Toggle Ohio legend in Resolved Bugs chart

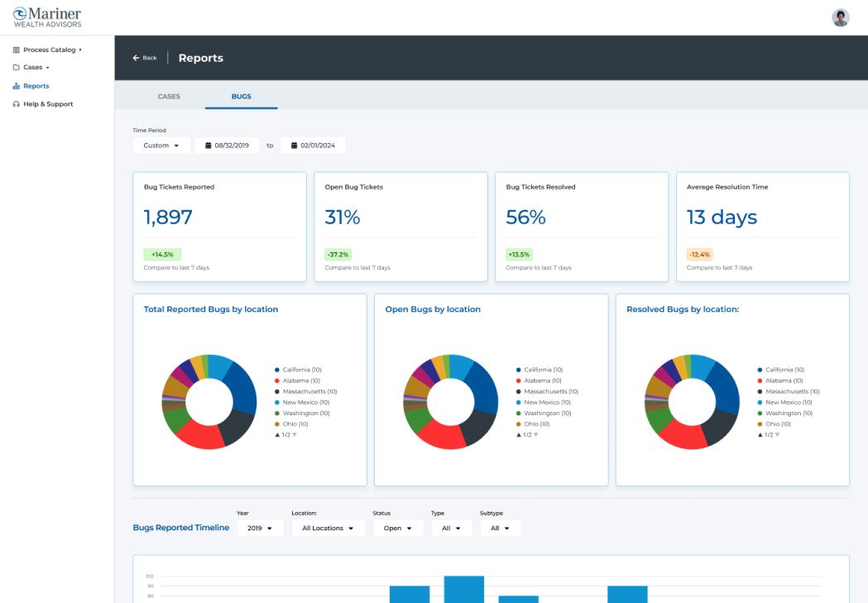click(x=775, y=424)
